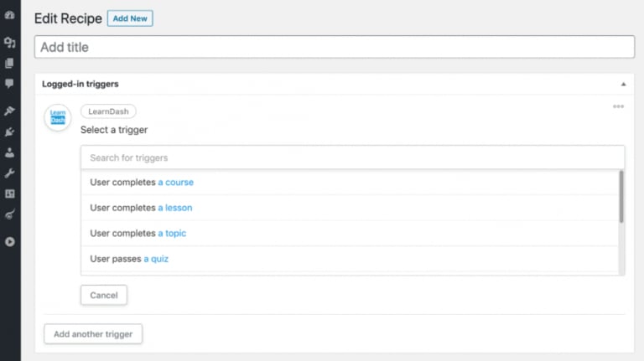Click the collapse menu play icon

point(9,242)
